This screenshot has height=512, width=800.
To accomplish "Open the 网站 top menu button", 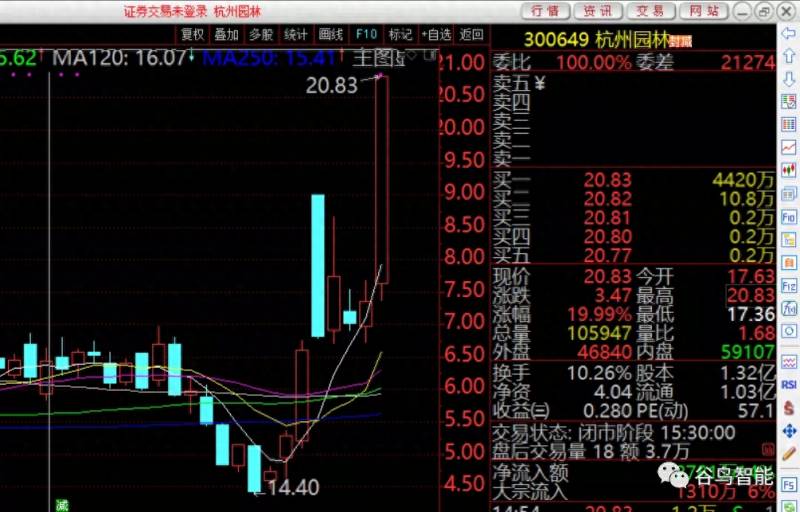I will pos(704,11).
